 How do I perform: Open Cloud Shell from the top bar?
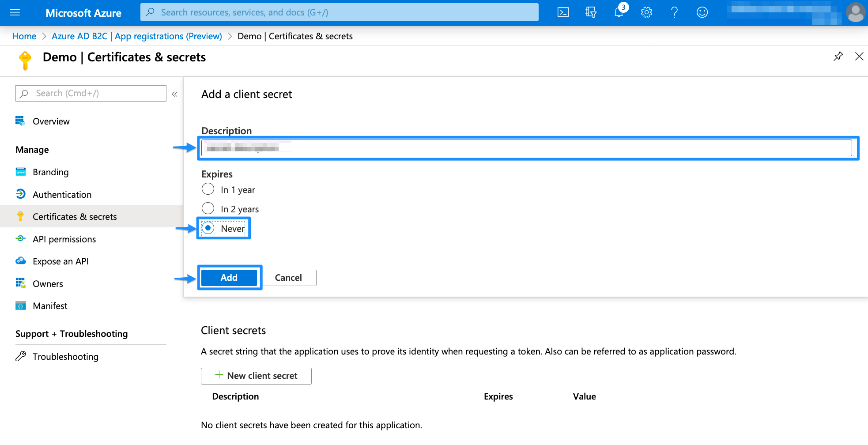[x=563, y=12]
